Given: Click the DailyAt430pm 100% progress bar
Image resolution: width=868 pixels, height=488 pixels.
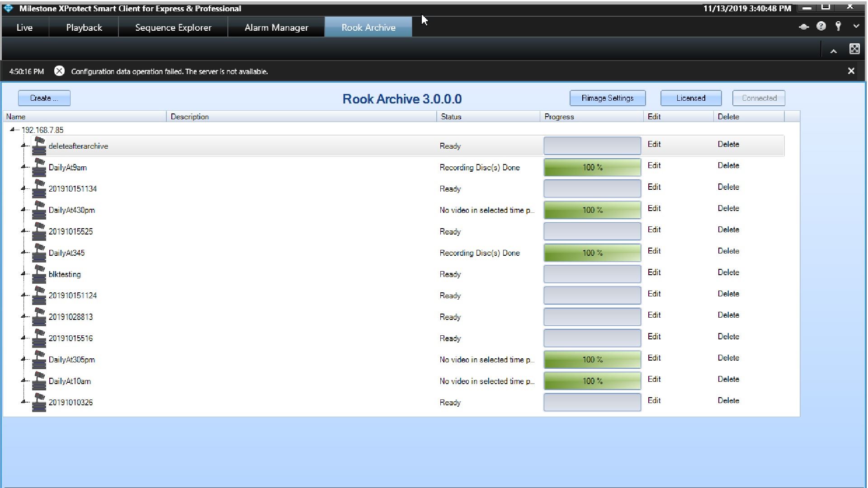Looking at the screenshot, I should 592,210.
